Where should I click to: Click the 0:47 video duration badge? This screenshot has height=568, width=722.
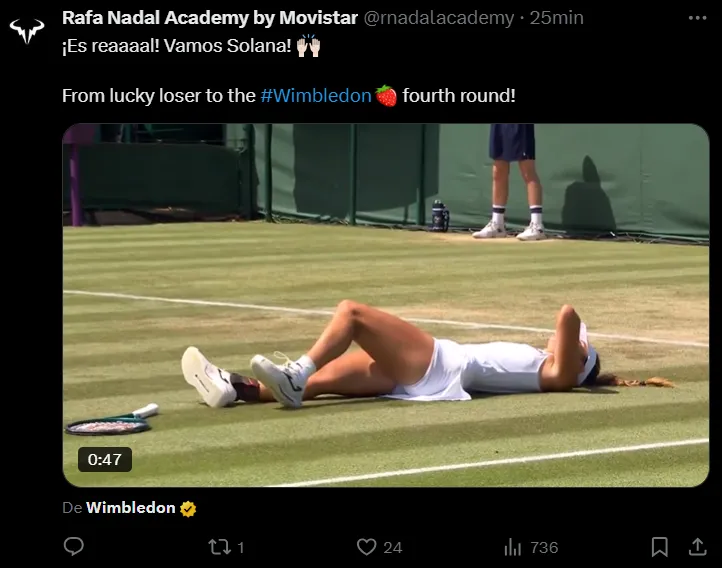[x=104, y=460]
